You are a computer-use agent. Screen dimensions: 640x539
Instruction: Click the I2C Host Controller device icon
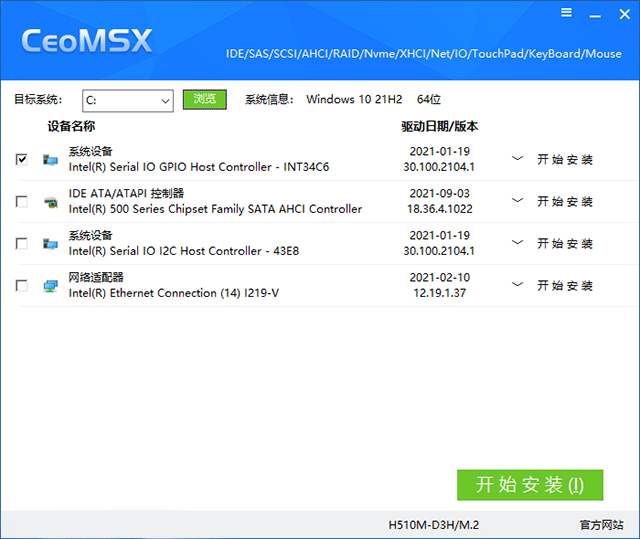click(x=50, y=244)
